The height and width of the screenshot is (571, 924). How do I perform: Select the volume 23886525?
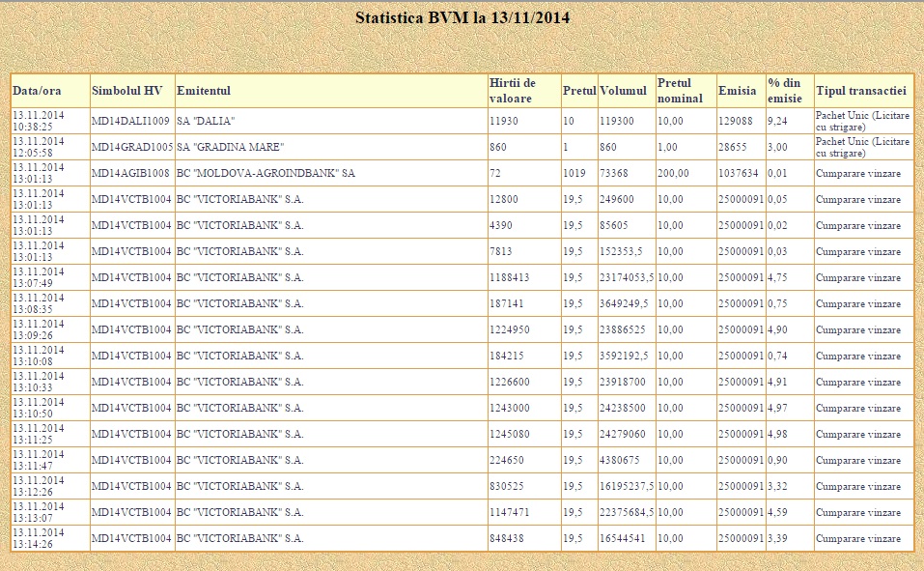pyautogui.click(x=623, y=329)
